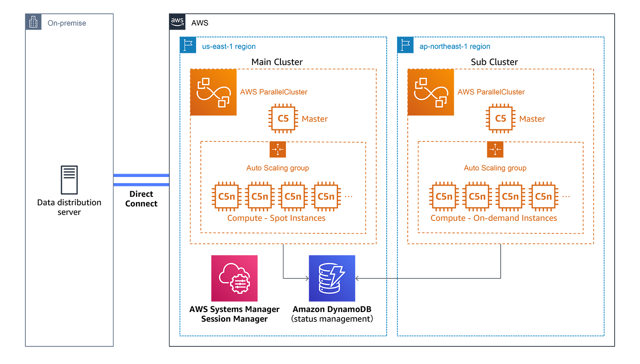Click the Sub Cluster AWS ParallelCluster icon
The height and width of the screenshot is (364, 640).
point(431,92)
